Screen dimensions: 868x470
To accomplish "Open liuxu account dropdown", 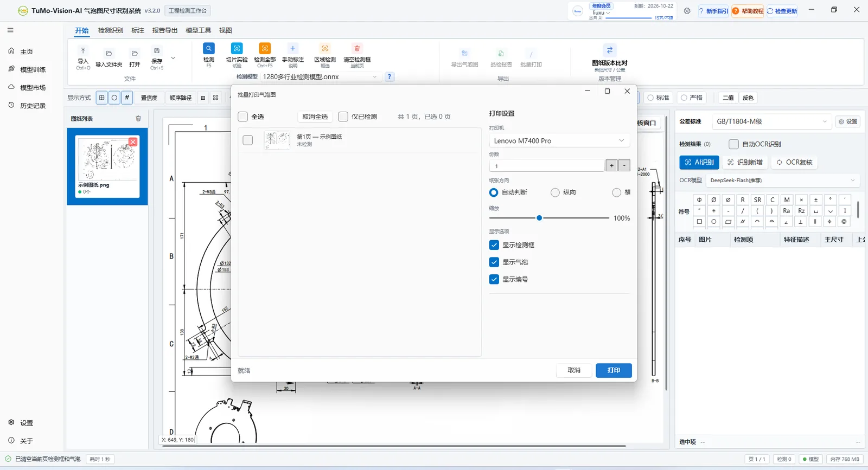I will pos(601,12).
